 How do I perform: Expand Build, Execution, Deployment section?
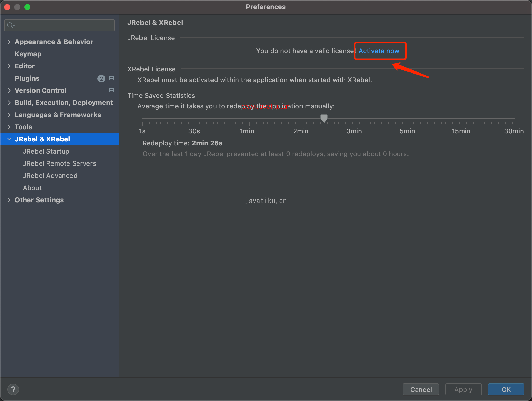pyautogui.click(x=9, y=102)
